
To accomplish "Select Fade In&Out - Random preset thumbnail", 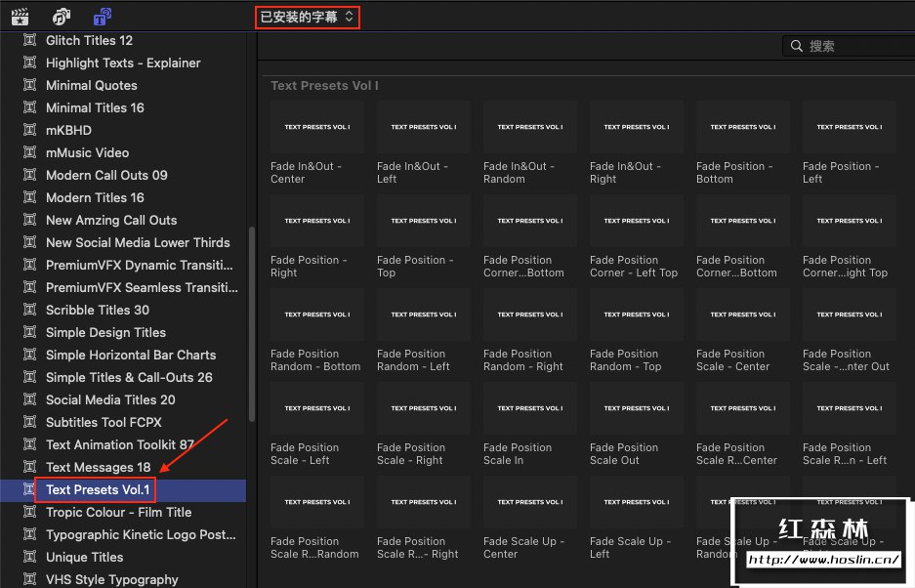I will pyautogui.click(x=530, y=127).
